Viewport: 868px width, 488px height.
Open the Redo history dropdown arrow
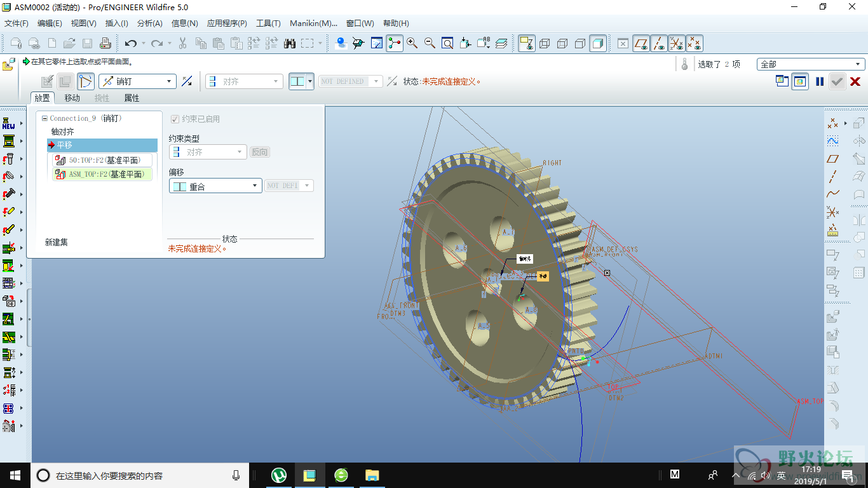coord(170,43)
